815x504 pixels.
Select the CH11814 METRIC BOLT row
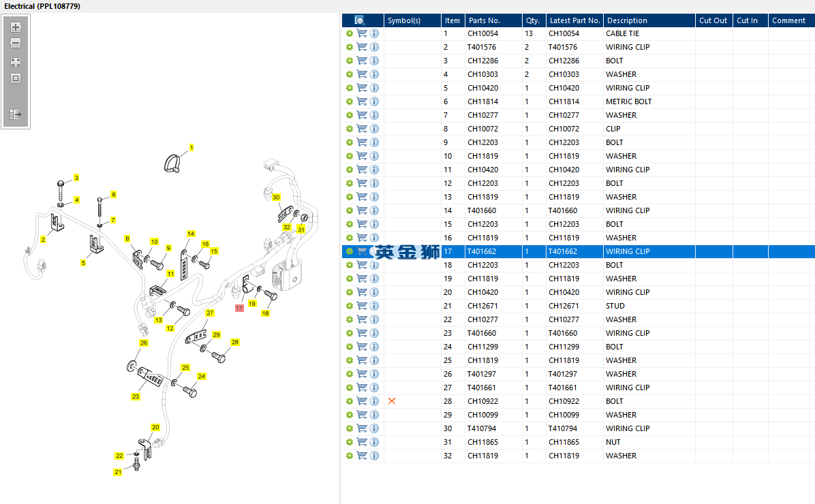pyautogui.click(x=578, y=101)
